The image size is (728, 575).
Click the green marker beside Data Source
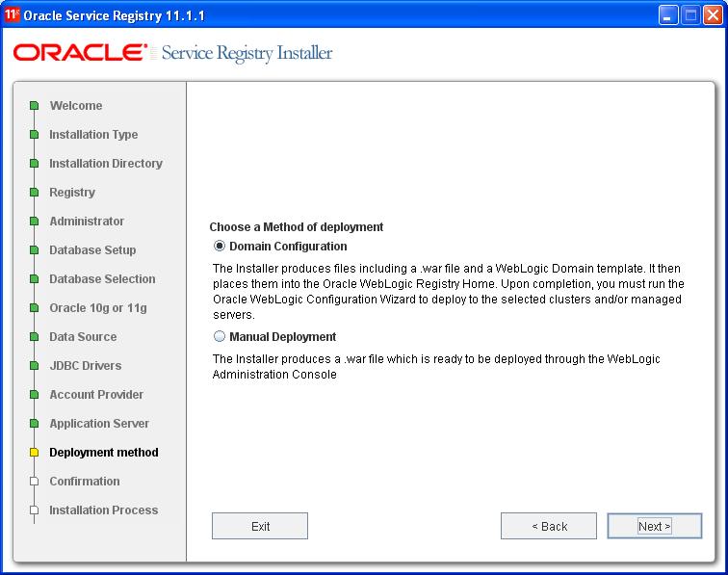[34, 337]
